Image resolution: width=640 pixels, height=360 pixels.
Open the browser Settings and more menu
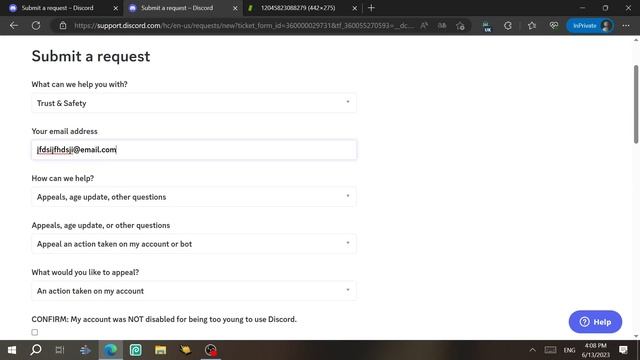[626, 26]
